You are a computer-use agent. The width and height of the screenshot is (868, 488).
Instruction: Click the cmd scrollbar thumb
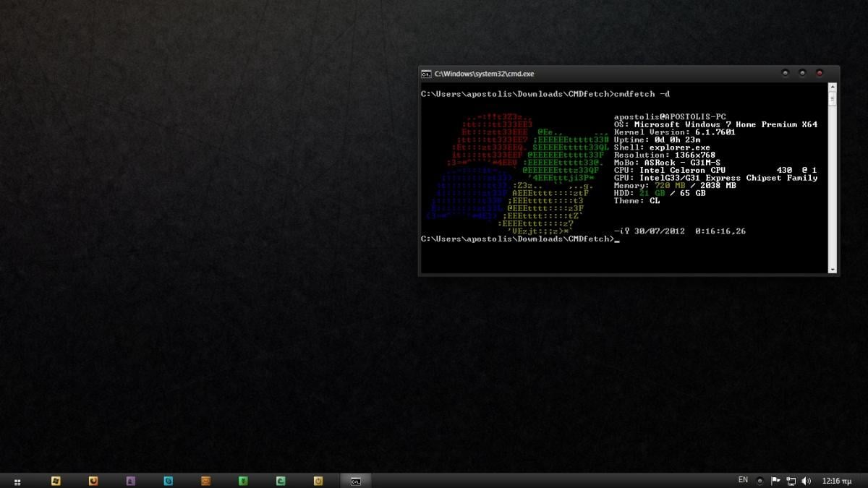pyautogui.click(x=833, y=98)
